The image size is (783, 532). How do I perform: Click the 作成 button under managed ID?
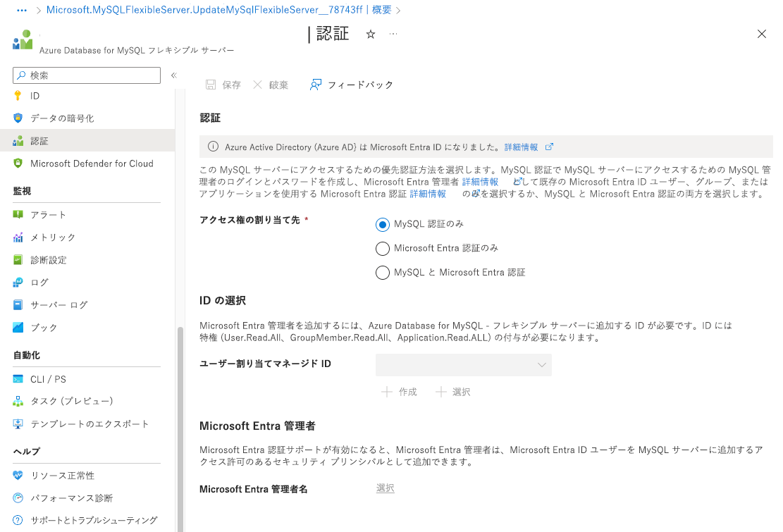tap(399, 392)
